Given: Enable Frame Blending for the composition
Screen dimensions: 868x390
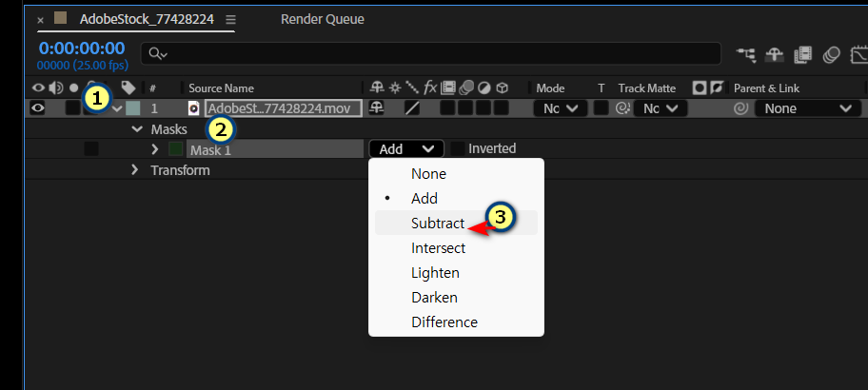Looking at the screenshot, I should [802, 55].
